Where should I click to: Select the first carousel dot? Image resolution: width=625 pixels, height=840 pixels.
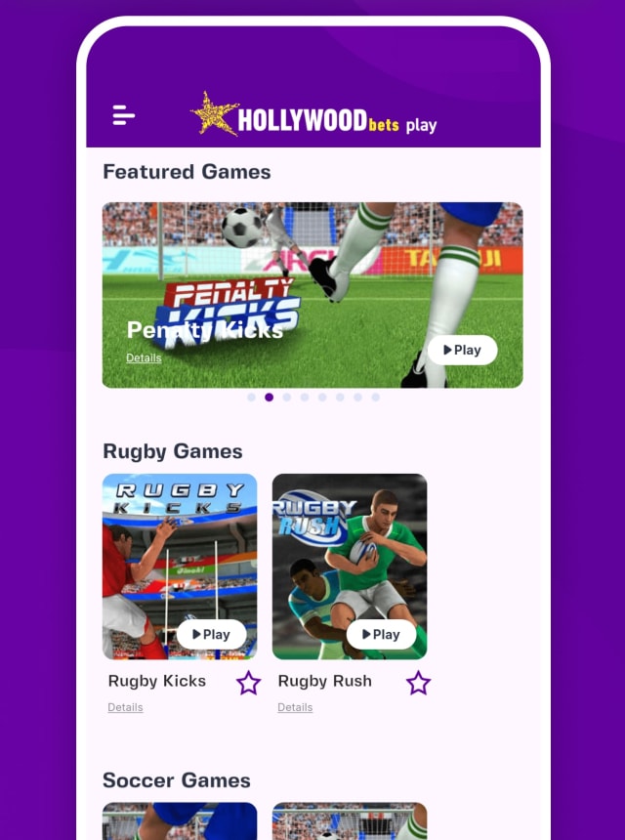pyautogui.click(x=251, y=397)
